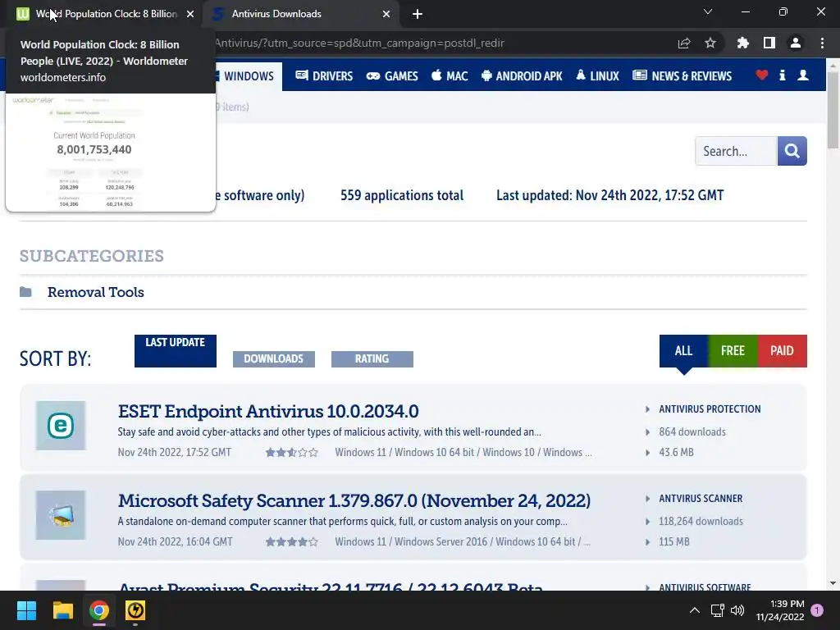Image resolution: width=840 pixels, height=630 pixels.
Task: Close the Antivirus Downloads tab
Action: [386, 14]
